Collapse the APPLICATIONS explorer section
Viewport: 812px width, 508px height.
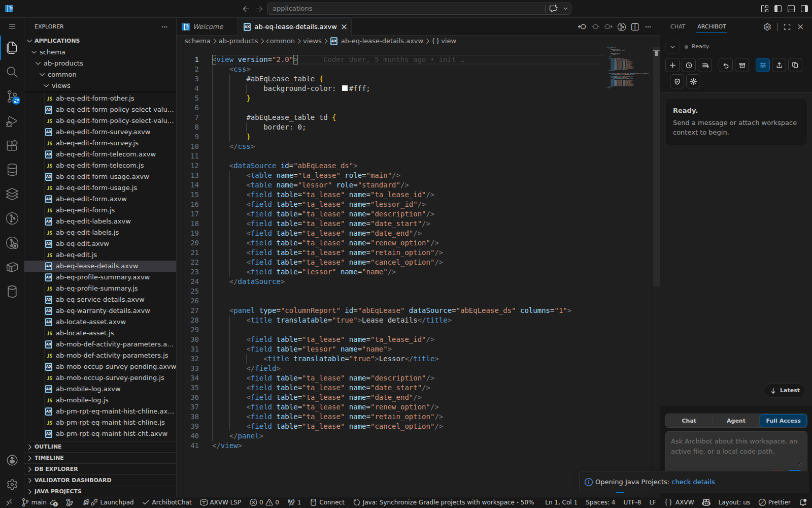100,41
